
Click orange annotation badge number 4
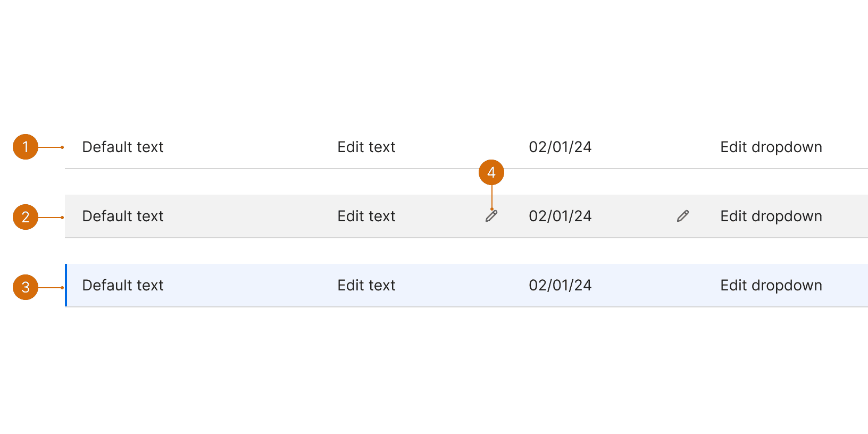[x=491, y=172]
